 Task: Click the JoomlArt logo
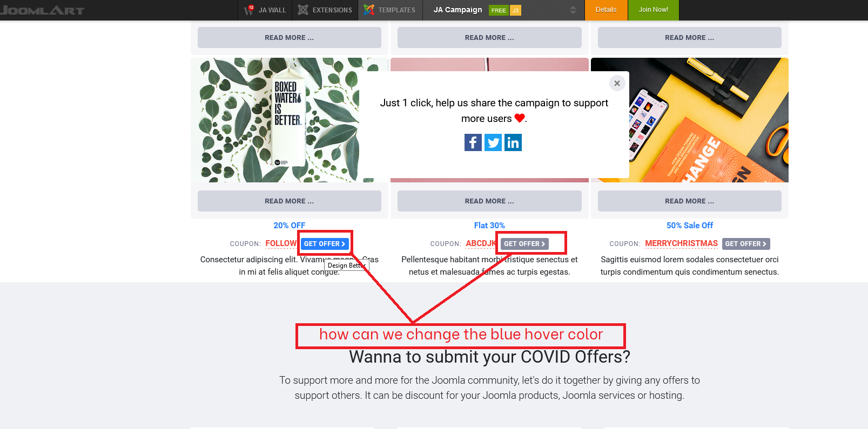42,10
